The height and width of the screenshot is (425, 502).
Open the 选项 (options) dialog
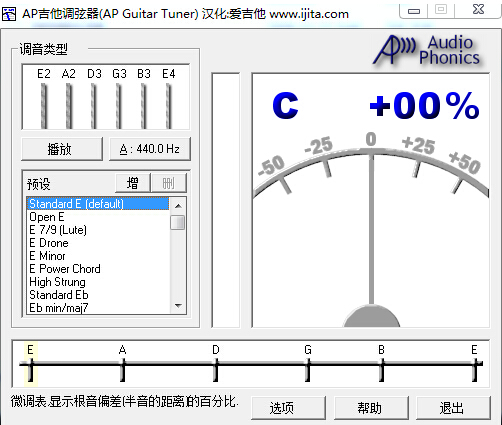288,408
